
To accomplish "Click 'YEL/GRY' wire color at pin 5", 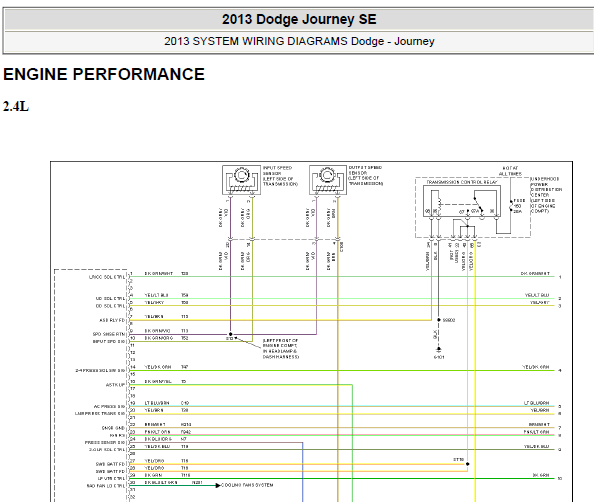I will coord(154,302).
